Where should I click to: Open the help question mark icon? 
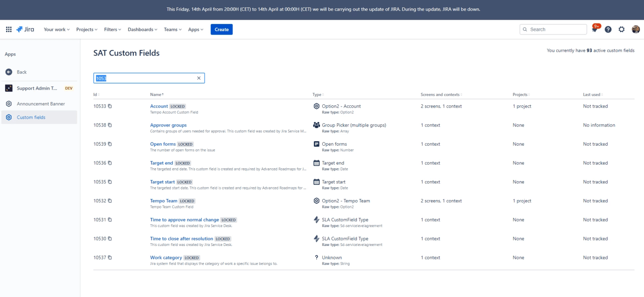(608, 29)
